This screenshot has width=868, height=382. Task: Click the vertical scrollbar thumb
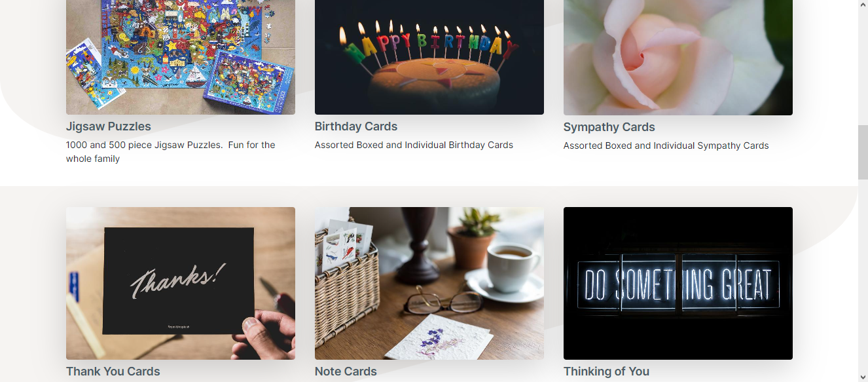point(863,152)
